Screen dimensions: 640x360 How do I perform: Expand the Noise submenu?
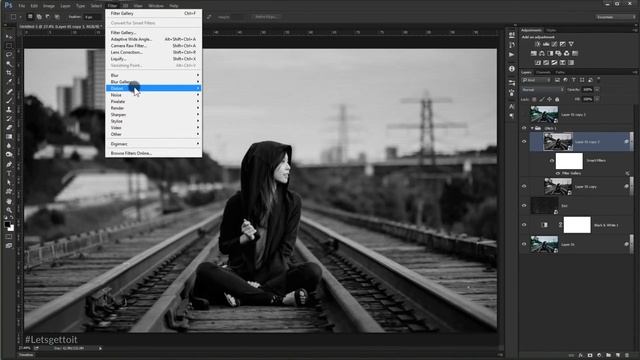point(153,95)
